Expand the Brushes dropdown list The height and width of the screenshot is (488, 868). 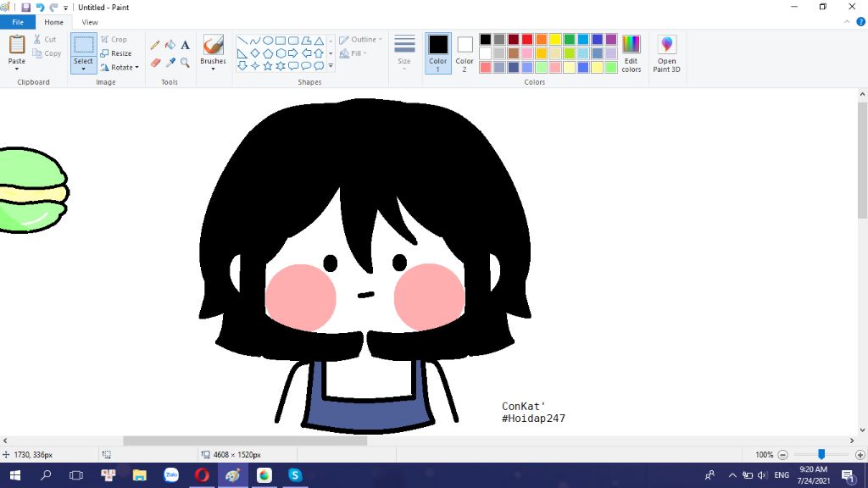[x=213, y=69]
